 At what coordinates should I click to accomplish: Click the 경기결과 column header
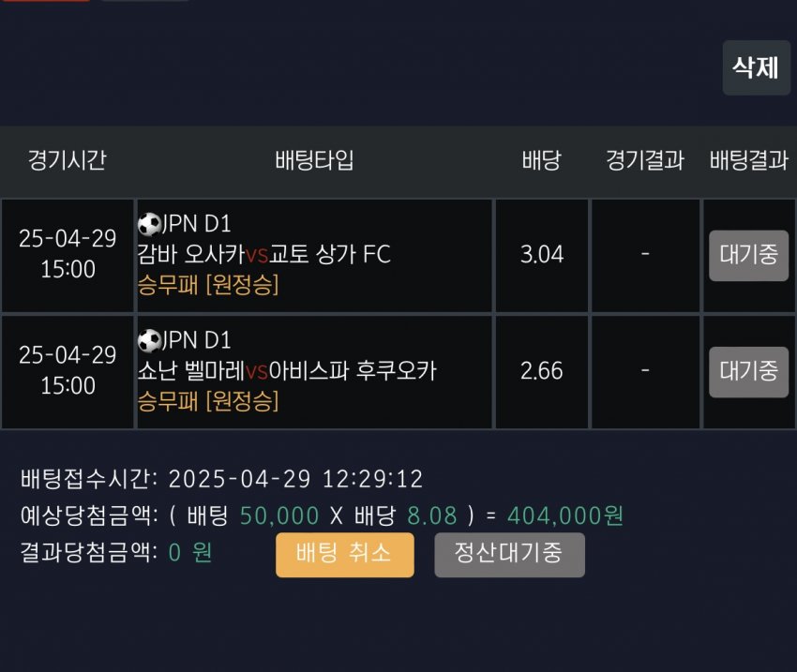[645, 160]
